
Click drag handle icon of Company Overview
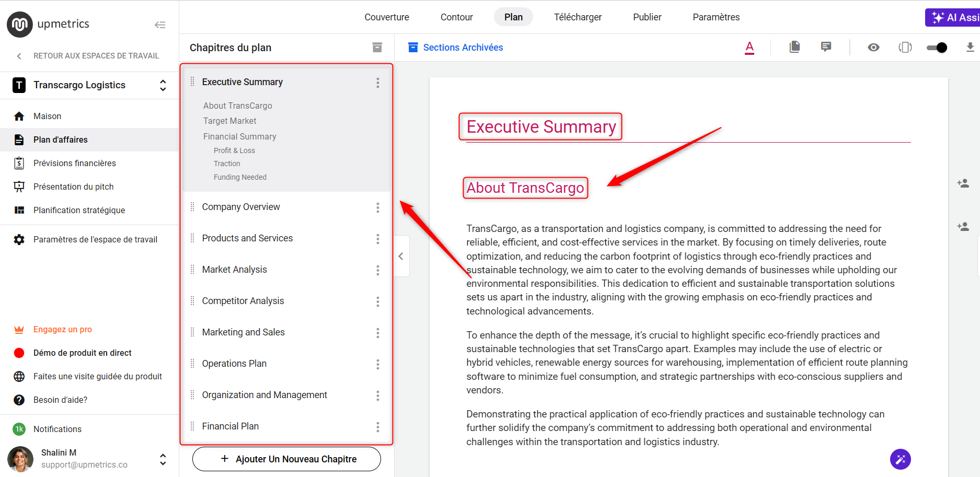tap(192, 207)
